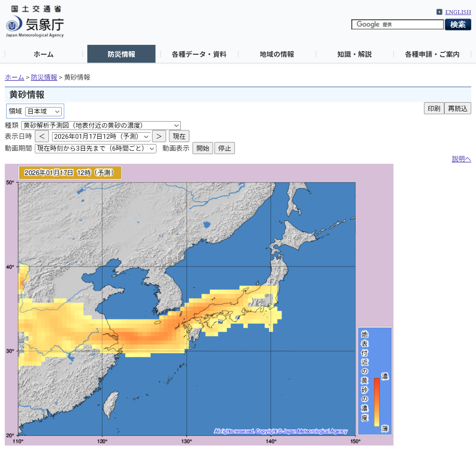The height and width of the screenshot is (452, 476).
Task: Open the 各種データ・資料 menu tab
Action: click(x=199, y=54)
